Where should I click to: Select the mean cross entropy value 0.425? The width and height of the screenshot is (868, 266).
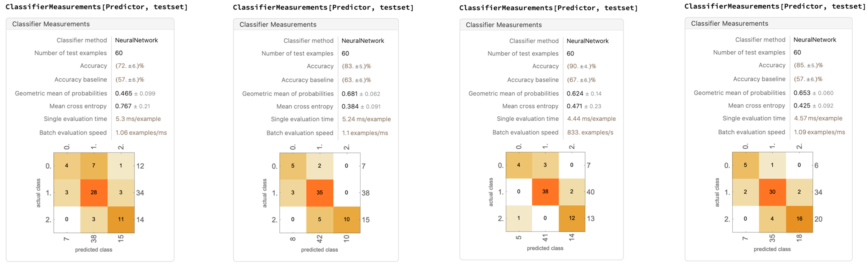pyautogui.click(x=802, y=105)
